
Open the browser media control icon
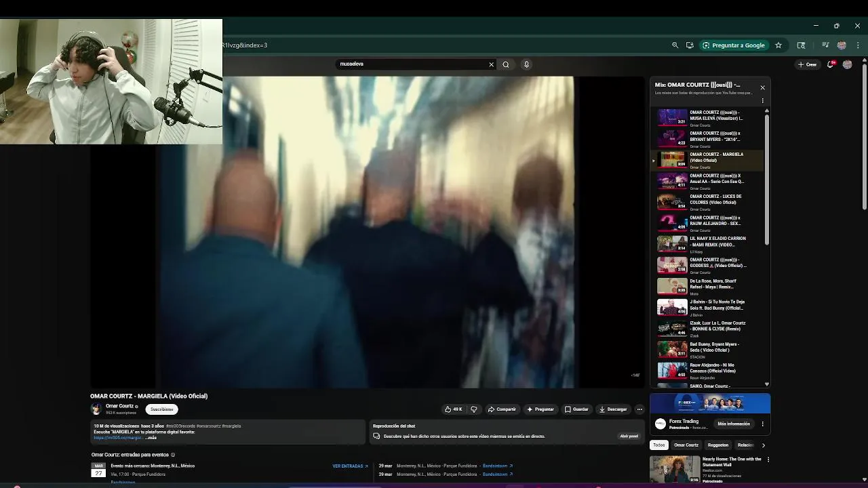825,45
